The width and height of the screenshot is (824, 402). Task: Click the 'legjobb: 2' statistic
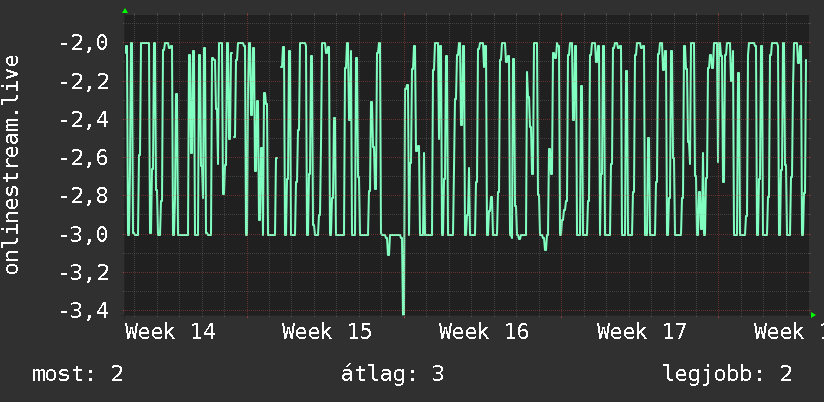(x=727, y=374)
